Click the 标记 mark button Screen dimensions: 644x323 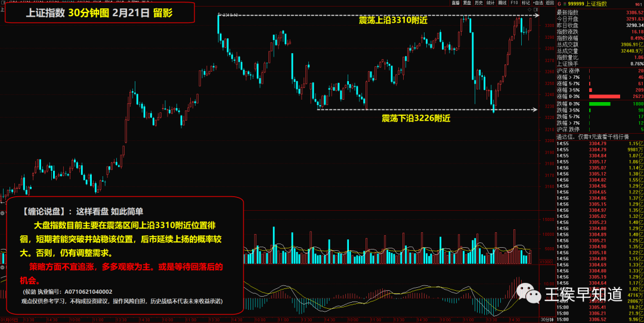527,3
